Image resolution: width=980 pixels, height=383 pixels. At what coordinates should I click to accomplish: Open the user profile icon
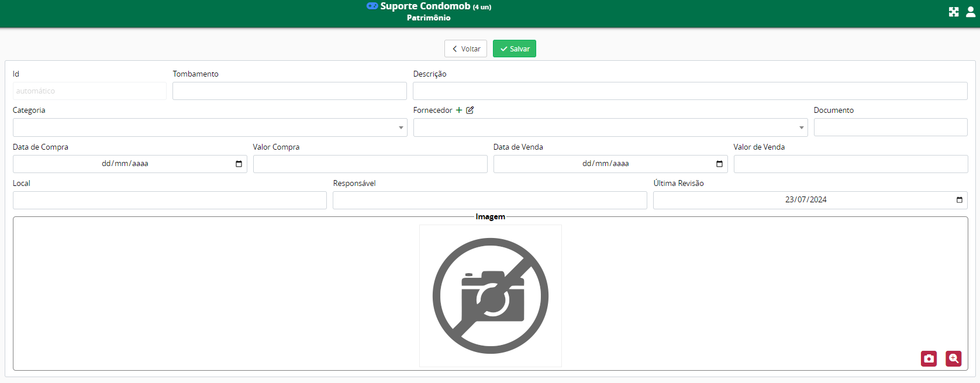pyautogui.click(x=971, y=12)
